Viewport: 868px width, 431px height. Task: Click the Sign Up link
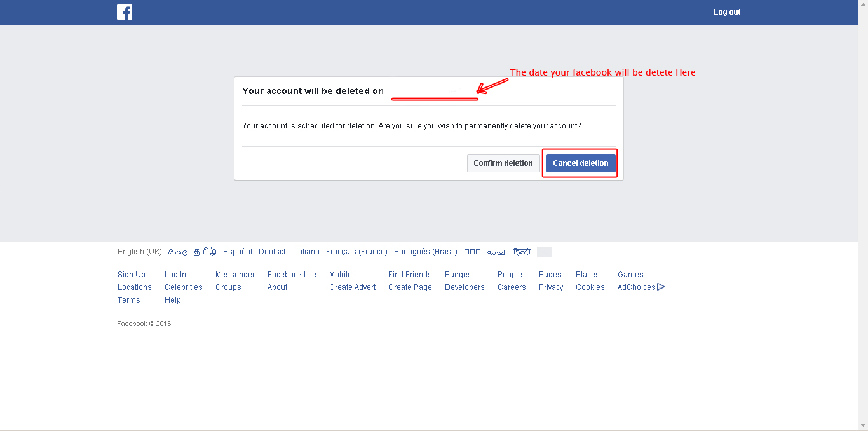(x=132, y=274)
